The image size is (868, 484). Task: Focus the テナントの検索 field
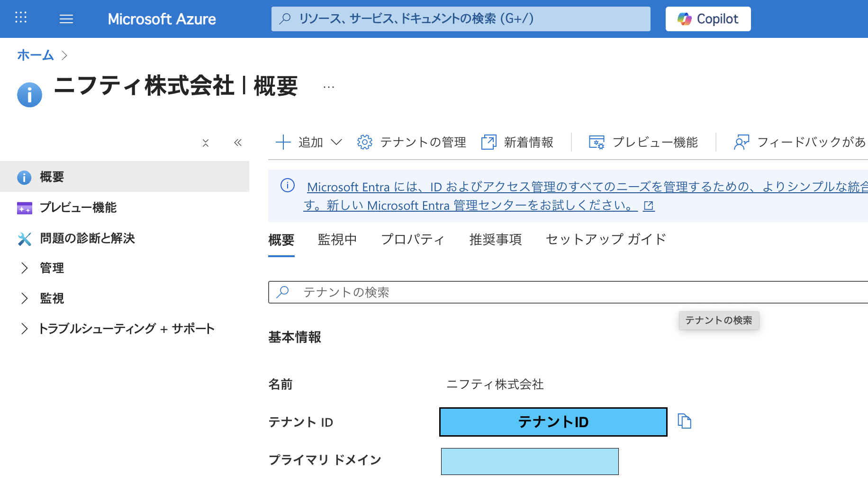point(568,292)
